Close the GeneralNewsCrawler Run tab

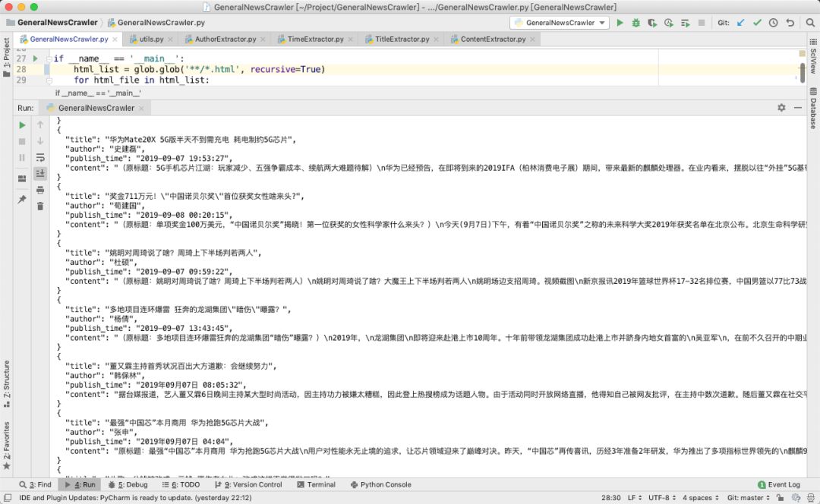[141, 109]
